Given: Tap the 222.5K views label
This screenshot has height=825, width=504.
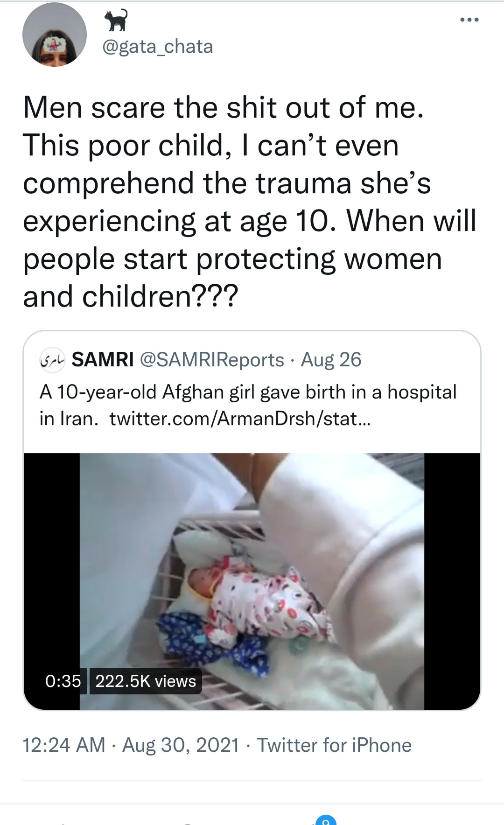Looking at the screenshot, I should pyautogui.click(x=146, y=681).
